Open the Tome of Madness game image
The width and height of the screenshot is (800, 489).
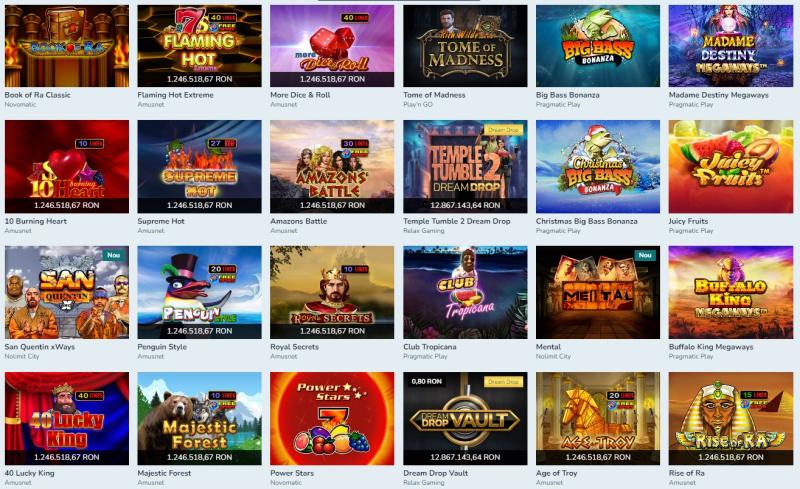[465, 46]
